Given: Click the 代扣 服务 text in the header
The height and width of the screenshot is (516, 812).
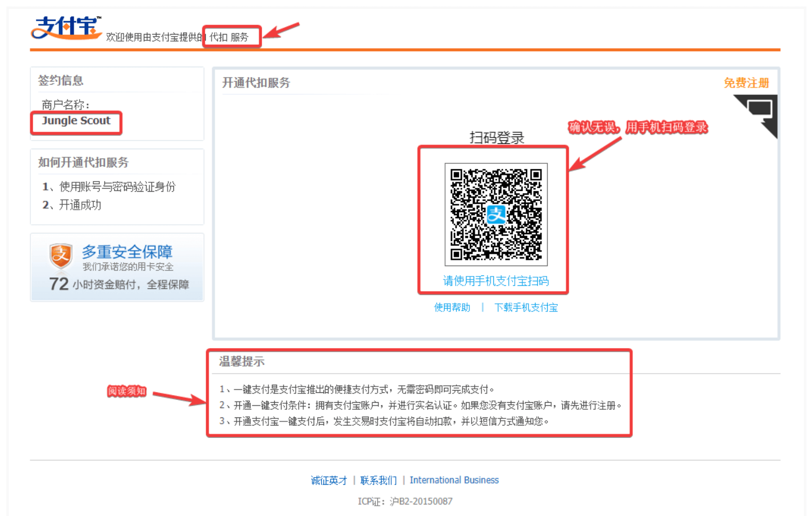Looking at the screenshot, I should (x=229, y=37).
